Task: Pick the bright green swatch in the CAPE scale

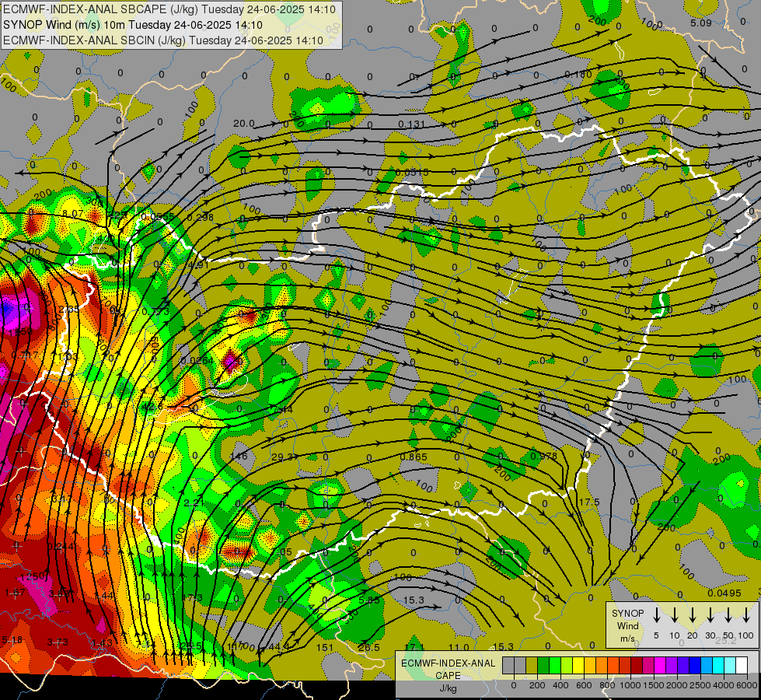Action: pos(555,665)
